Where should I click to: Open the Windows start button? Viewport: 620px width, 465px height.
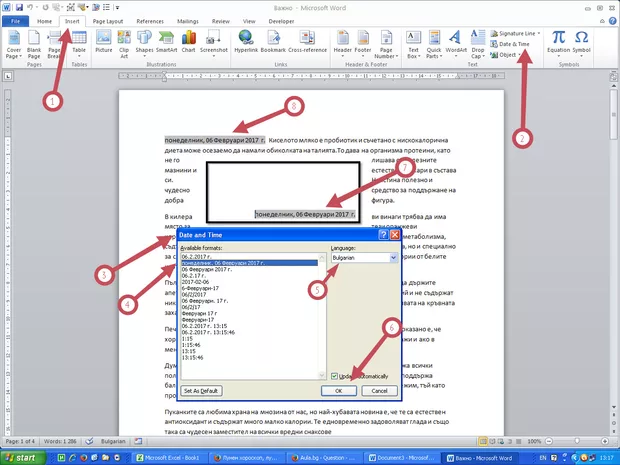23,458
